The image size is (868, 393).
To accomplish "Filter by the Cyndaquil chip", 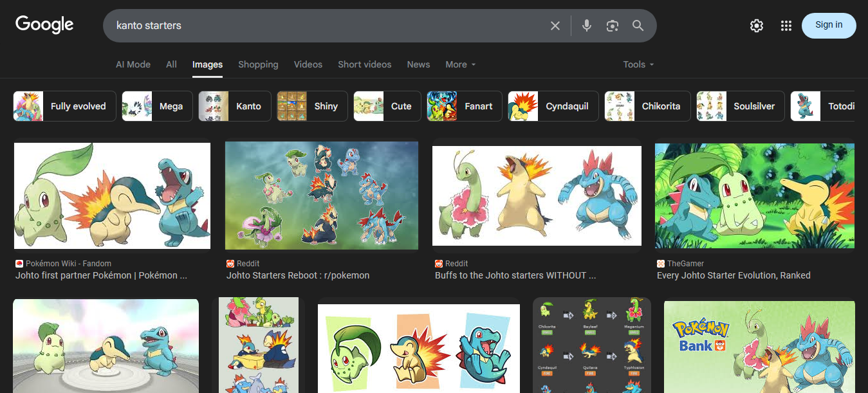I will (553, 106).
